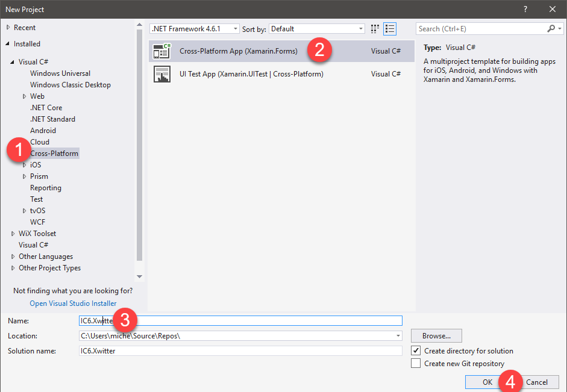The width and height of the screenshot is (567, 392).
Task: Expand the WiX Toolset node
Action: [x=13, y=234]
